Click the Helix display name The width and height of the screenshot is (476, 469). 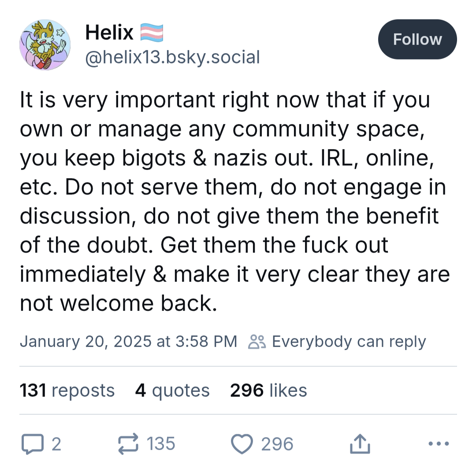coord(109,33)
